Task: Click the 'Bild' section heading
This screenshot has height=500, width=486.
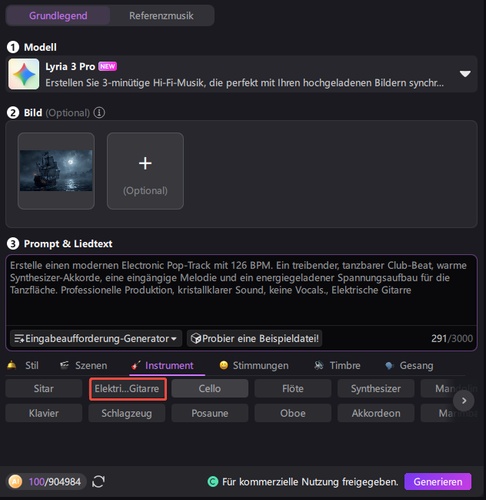Action: pyautogui.click(x=33, y=113)
